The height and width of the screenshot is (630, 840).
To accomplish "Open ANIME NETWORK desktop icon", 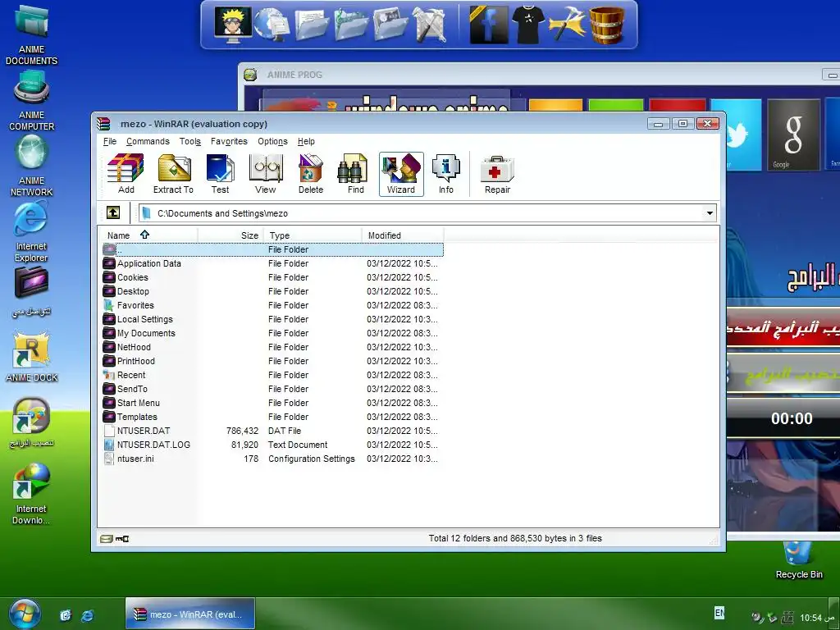I will [32, 166].
